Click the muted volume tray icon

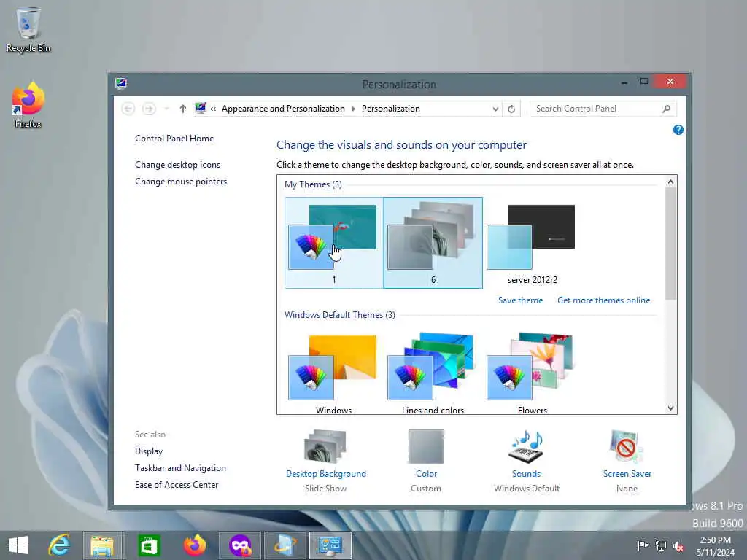[678, 545]
